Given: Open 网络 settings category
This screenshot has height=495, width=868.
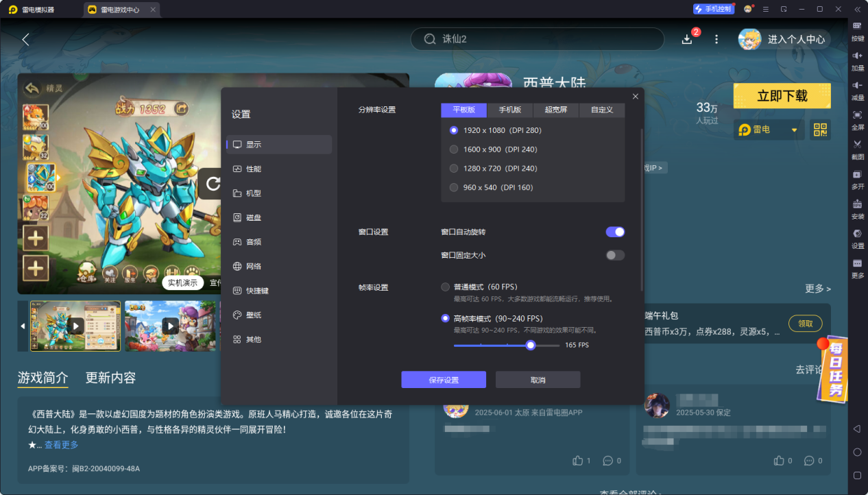Looking at the screenshot, I should (279, 266).
